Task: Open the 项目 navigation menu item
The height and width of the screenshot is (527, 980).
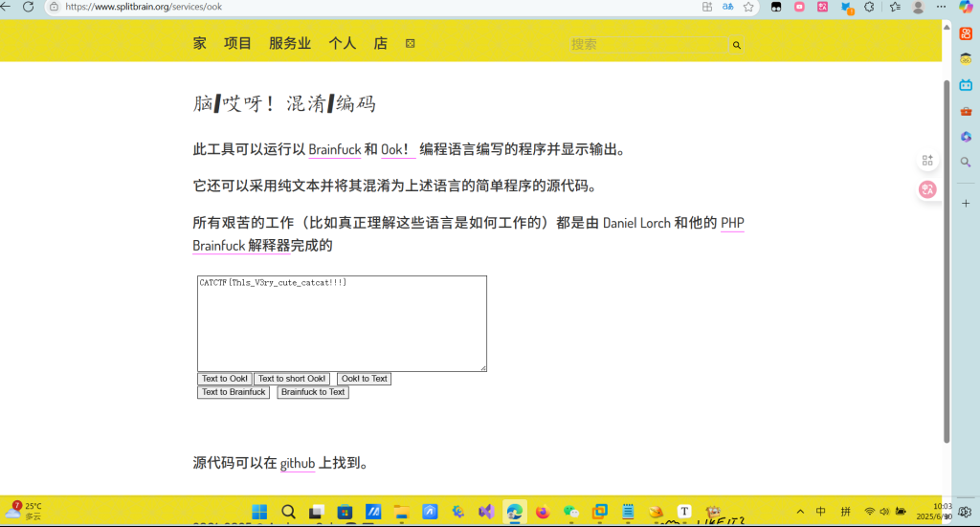Action: click(237, 43)
